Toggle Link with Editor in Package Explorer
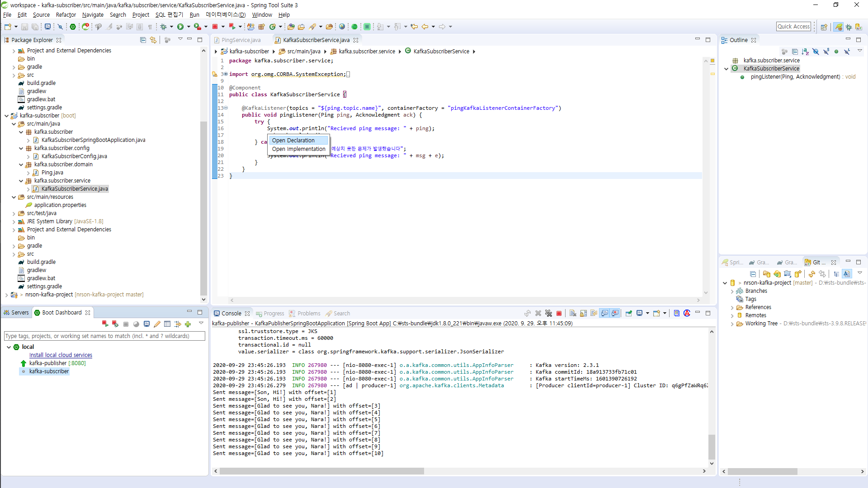The height and width of the screenshot is (488, 868). click(x=153, y=40)
